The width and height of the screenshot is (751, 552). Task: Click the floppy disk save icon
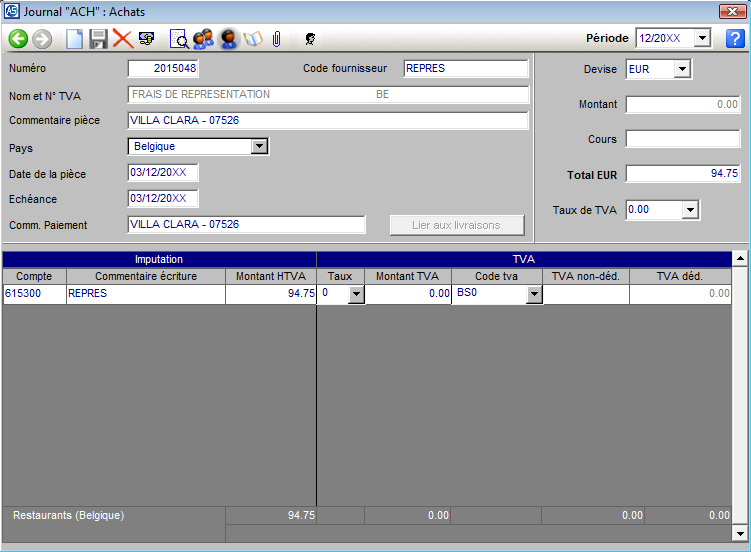[x=98, y=39]
